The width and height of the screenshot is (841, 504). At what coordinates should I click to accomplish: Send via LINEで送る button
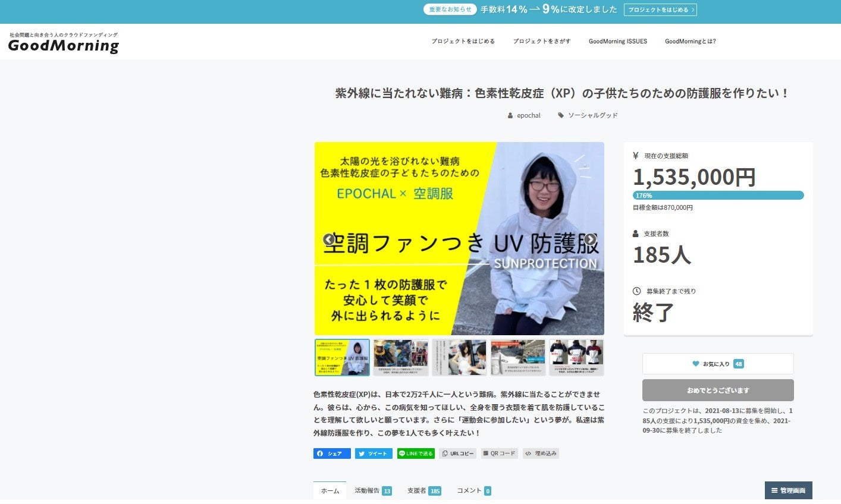pyautogui.click(x=416, y=453)
